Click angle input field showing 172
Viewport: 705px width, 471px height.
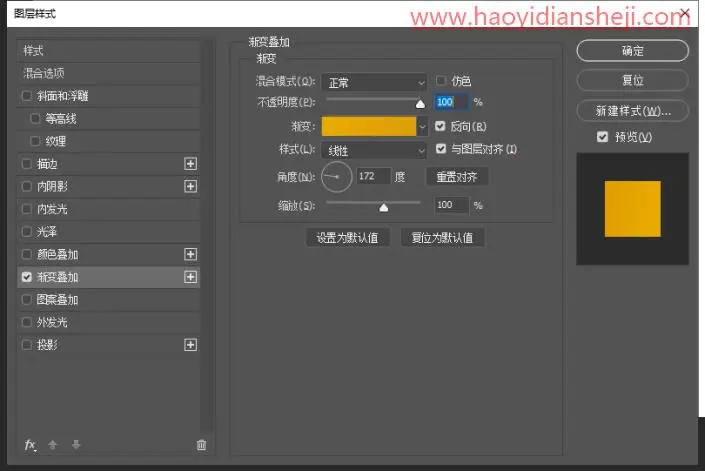(x=373, y=176)
